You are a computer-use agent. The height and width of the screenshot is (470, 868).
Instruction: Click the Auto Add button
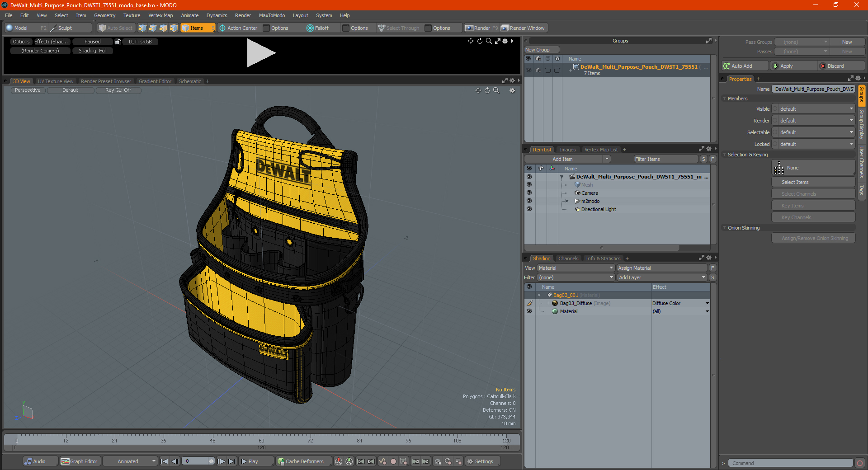click(x=745, y=66)
